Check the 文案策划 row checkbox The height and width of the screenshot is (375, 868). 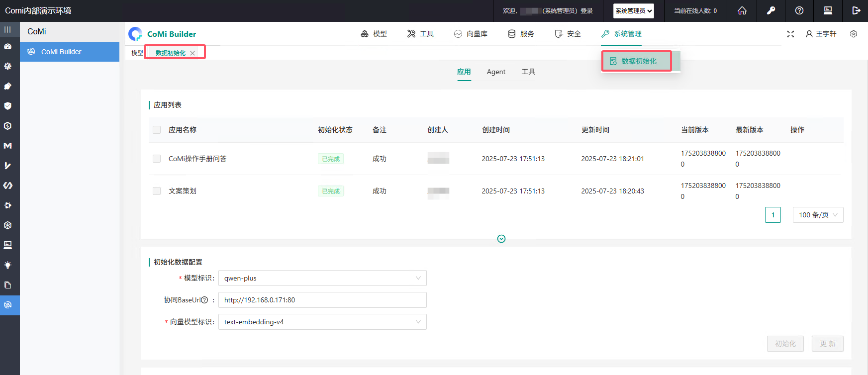(x=157, y=191)
